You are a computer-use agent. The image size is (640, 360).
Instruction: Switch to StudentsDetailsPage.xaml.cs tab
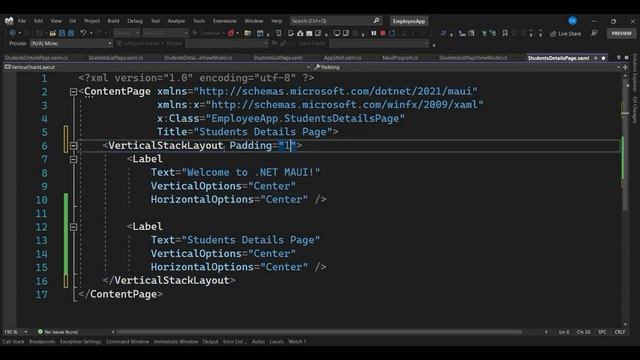point(36,58)
